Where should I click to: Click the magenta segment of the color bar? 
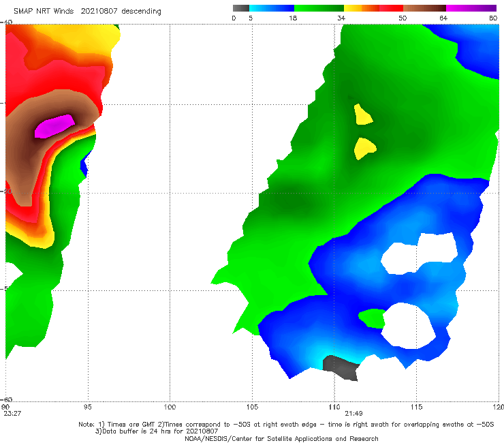471,8
